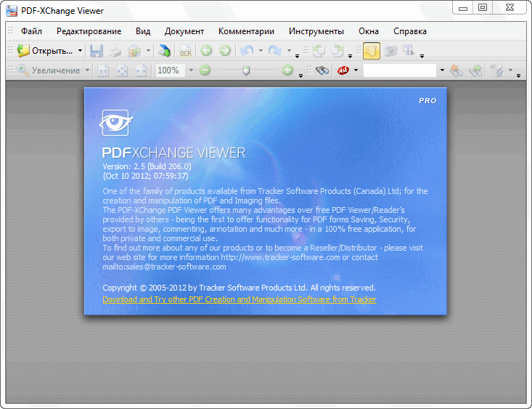Open the Вид menu

pos(143,31)
